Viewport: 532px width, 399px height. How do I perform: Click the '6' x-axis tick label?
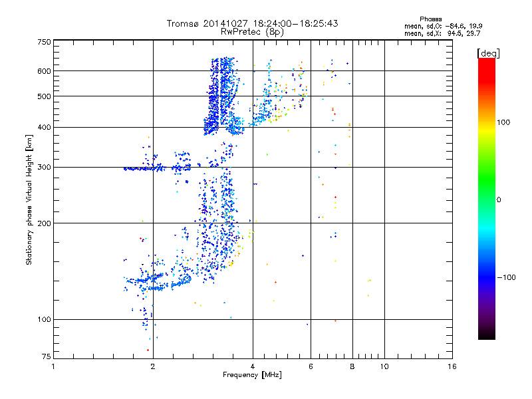(x=311, y=366)
